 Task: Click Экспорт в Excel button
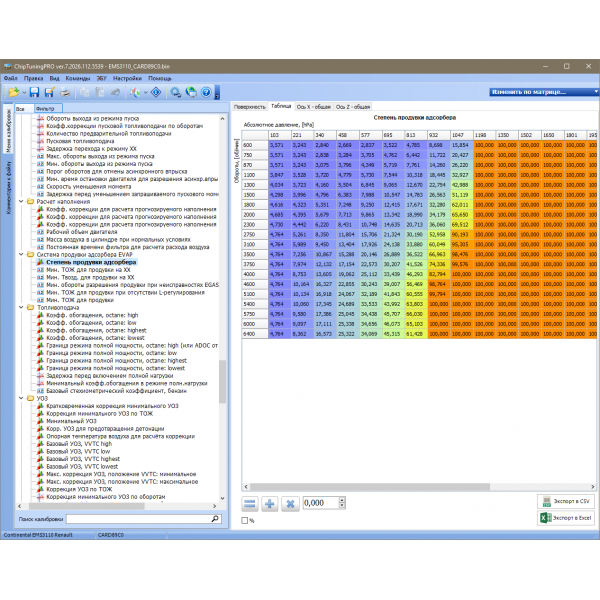pyautogui.click(x=566, y=519)
